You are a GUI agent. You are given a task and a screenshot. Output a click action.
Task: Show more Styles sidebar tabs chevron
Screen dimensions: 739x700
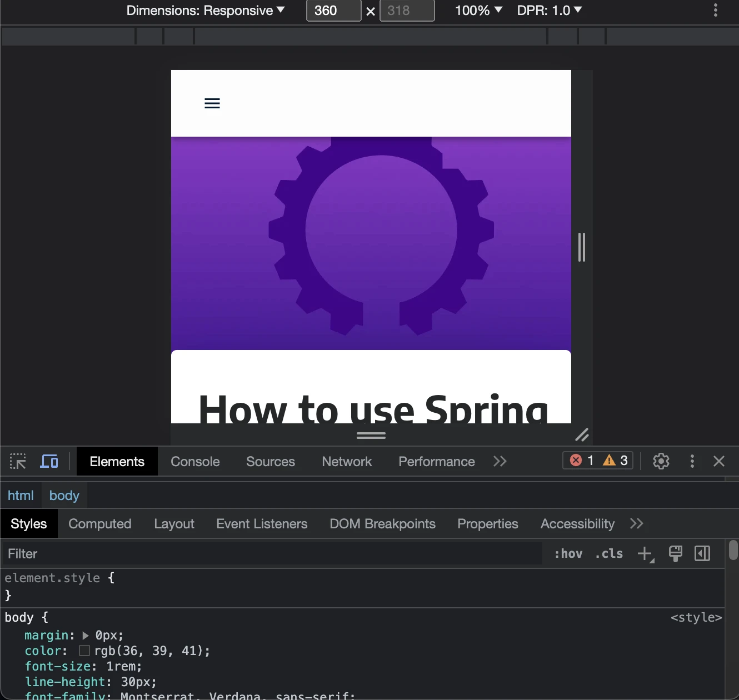tap(637, 523)
